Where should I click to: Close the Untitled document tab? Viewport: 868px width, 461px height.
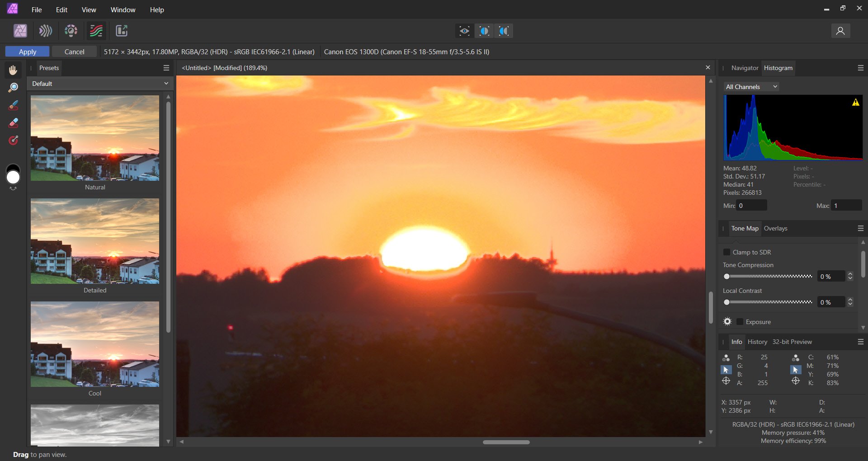click(708, 67)
